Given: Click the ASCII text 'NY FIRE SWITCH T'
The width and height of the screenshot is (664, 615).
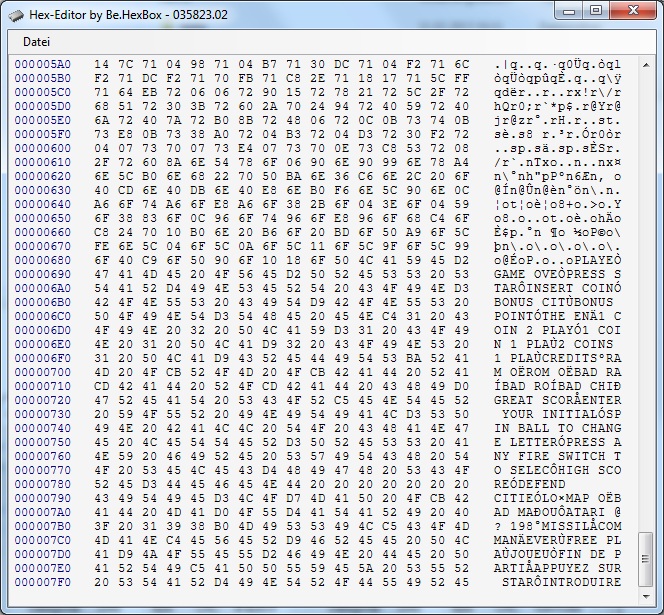Looking at the screenshot, I should pos(558,455).
